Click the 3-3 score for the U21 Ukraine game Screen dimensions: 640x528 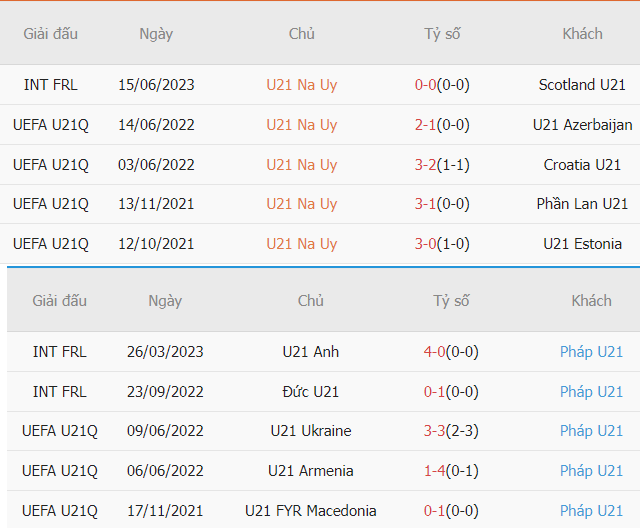pyautogui.click(x=433, y=431)
